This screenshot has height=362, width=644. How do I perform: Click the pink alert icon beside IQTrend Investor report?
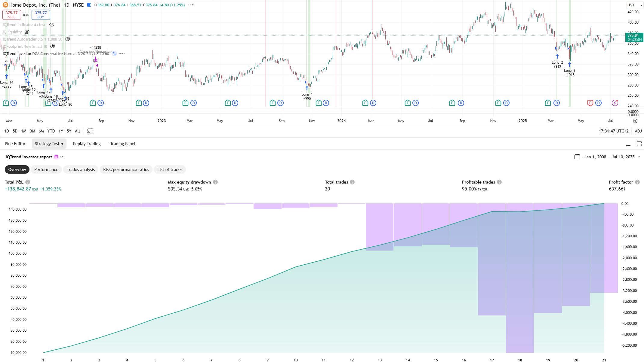56,157
